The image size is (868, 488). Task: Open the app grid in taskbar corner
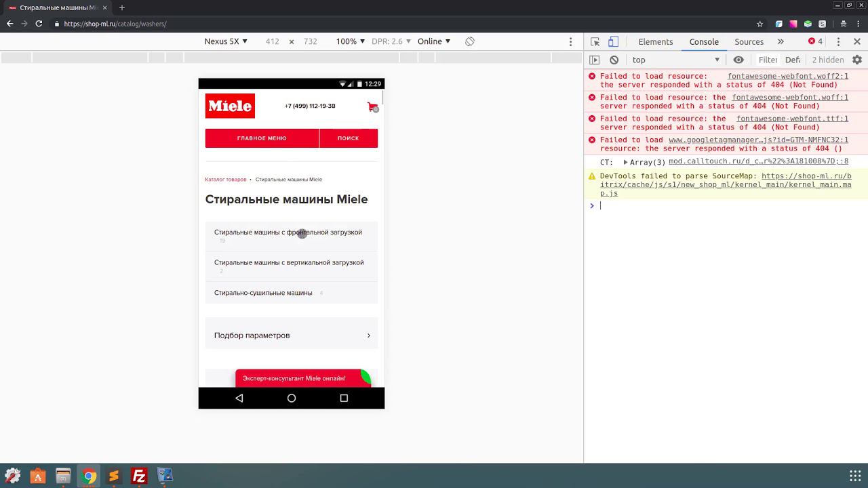tap(855, 476)
